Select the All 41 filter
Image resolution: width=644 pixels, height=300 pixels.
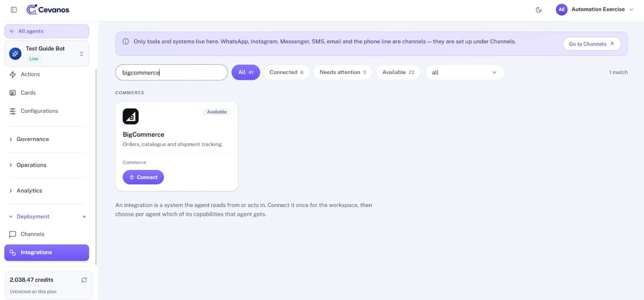coord(246,72)
